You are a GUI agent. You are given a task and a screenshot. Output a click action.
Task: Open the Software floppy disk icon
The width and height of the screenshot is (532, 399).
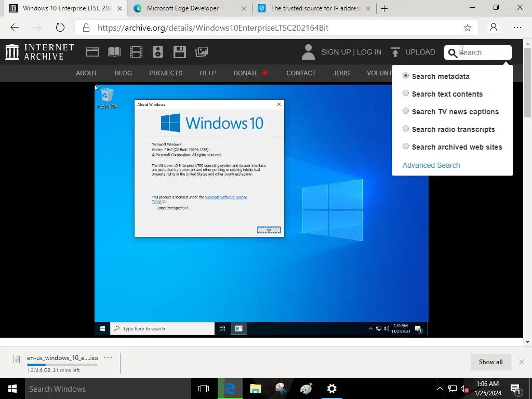[179, 52]
